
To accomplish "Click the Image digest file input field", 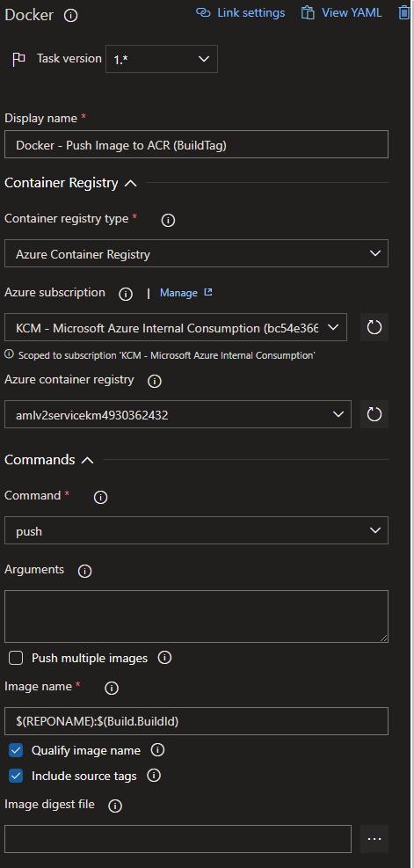I will tap(178, 839).
